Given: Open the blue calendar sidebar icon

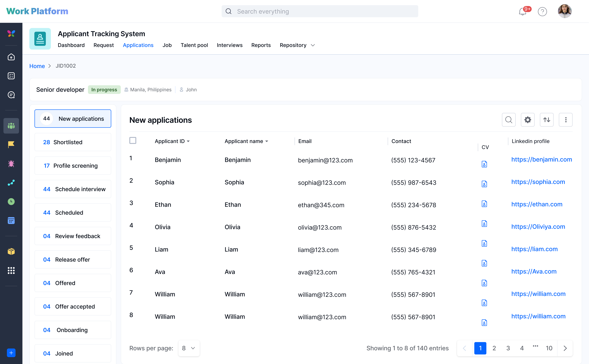Looking at the screenshot, I should 11,221.
